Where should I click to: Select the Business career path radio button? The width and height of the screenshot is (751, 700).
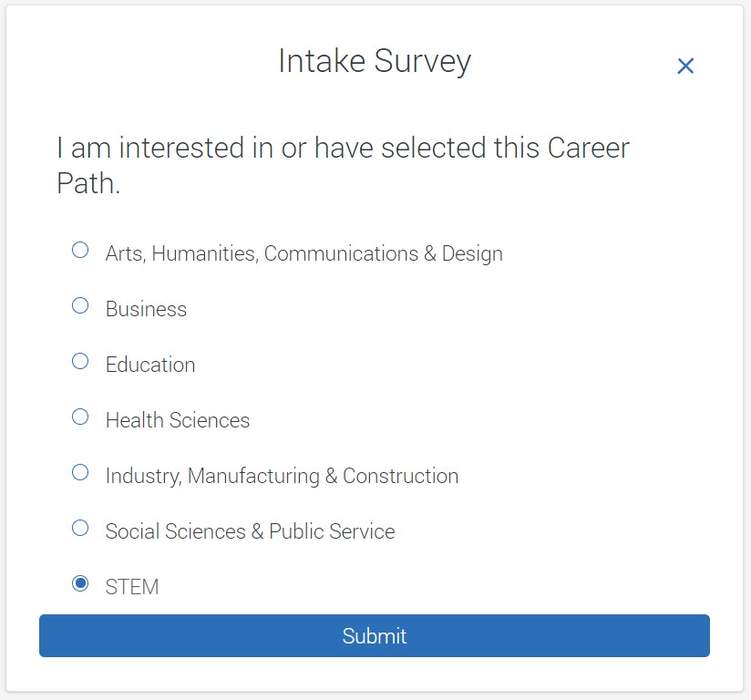click(80, 304)
